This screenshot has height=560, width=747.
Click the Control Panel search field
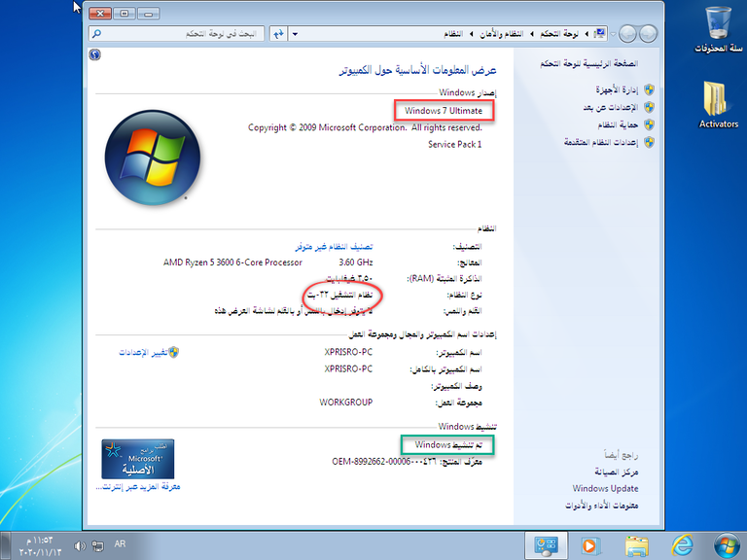(x=176, y=34)
